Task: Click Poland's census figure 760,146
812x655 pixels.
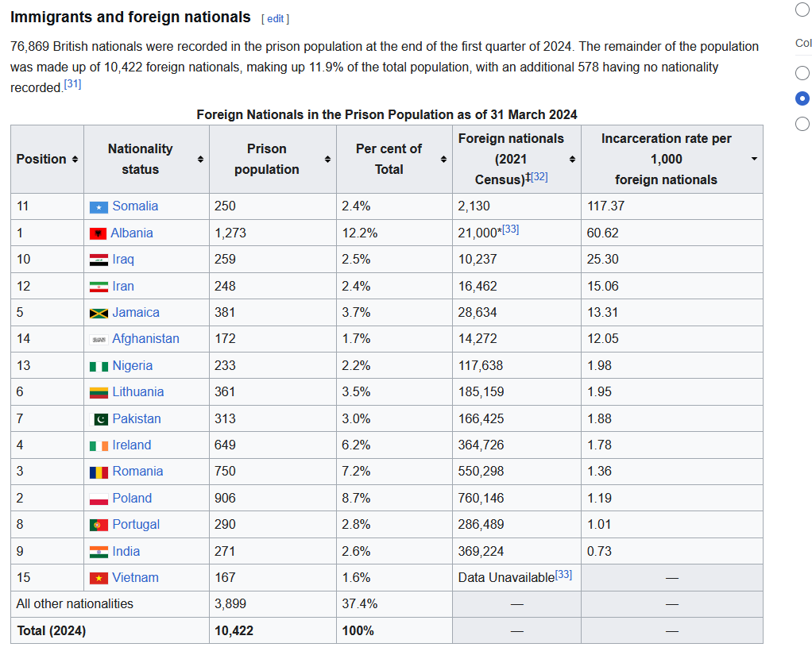Action: [x=481, y=499]
